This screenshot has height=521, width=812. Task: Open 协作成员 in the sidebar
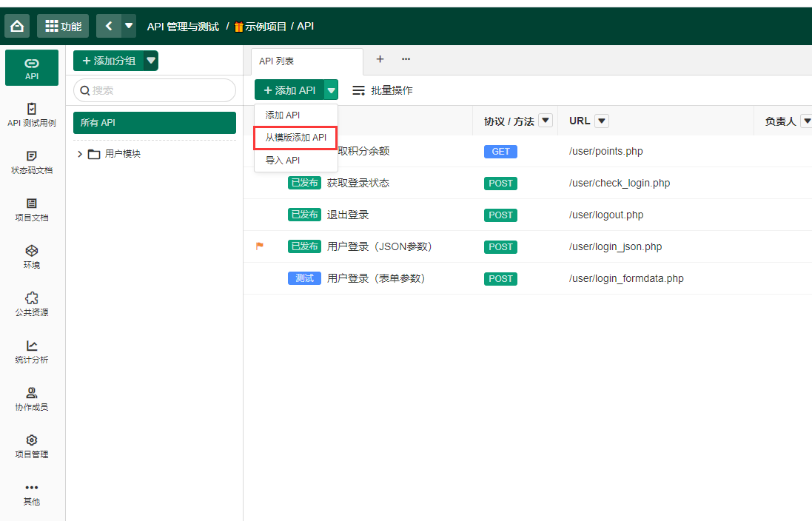click(31, 399)
